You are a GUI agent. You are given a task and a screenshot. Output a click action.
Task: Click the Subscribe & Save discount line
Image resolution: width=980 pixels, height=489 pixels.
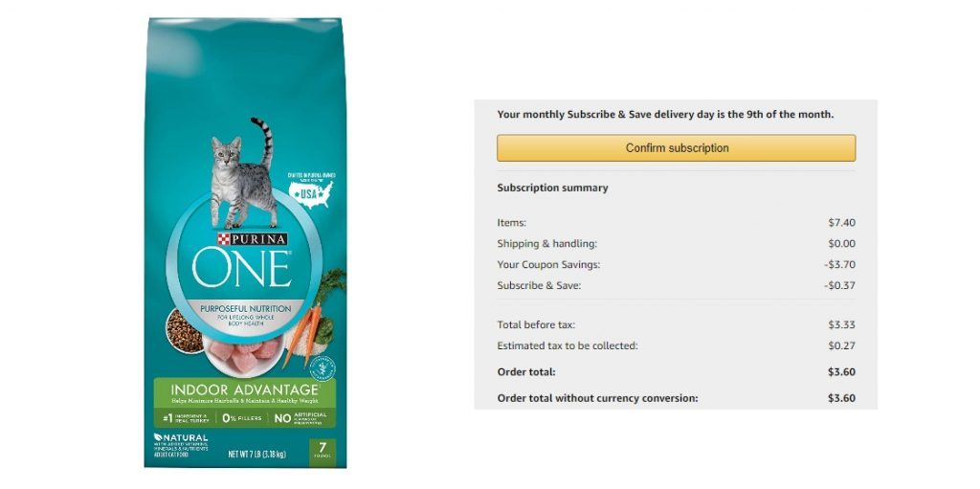coord(677,286)
